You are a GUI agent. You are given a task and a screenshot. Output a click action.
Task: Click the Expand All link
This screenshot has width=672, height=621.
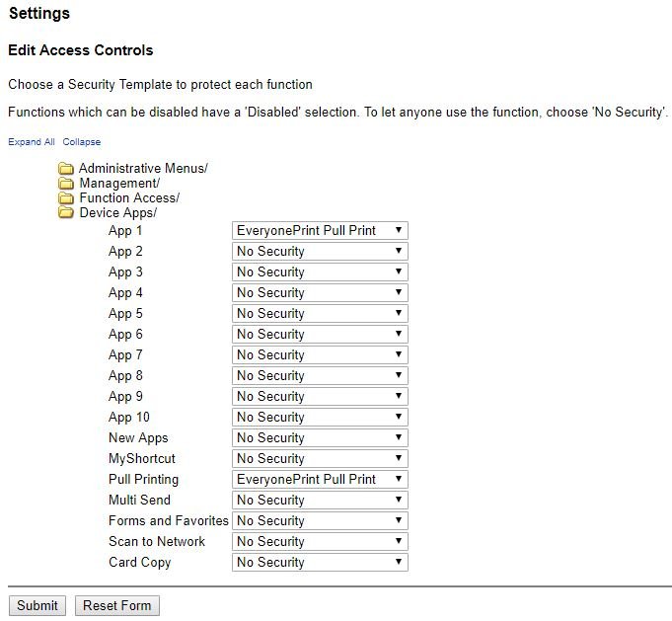32,142
